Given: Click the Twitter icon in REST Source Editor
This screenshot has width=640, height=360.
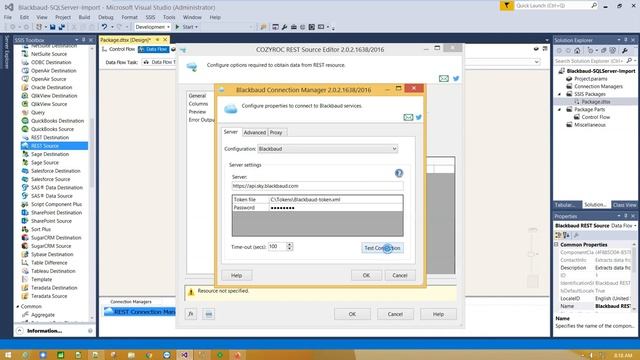Looking at the screenshot, I should click(456, 78).
